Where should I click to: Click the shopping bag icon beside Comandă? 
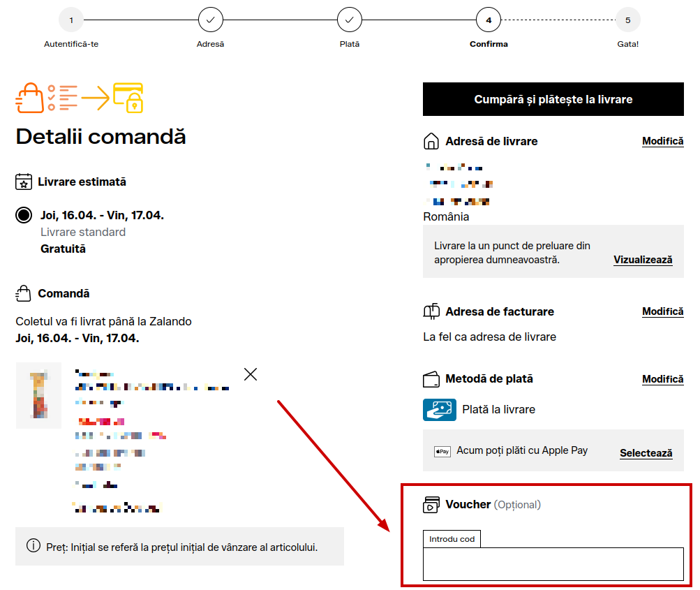click(23, 293)
